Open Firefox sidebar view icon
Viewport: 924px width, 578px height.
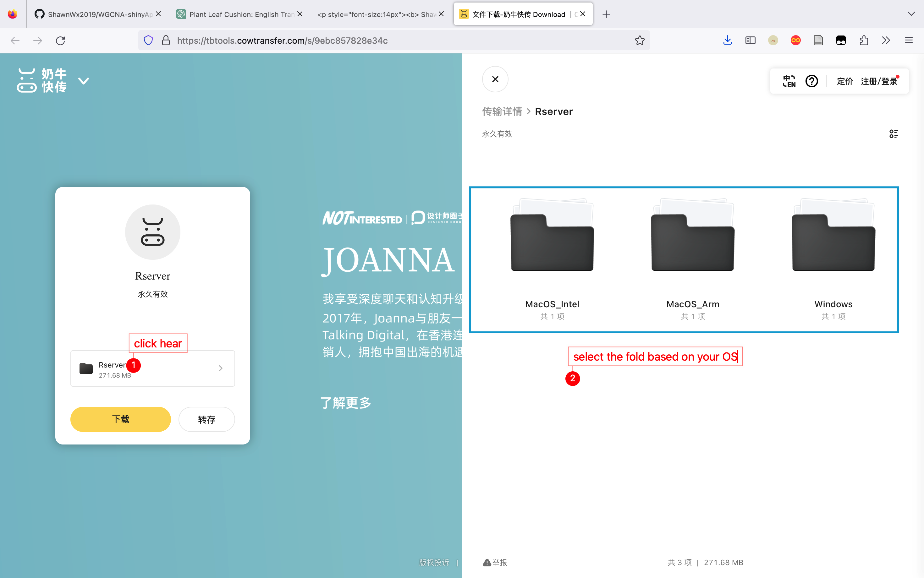pos(751,41)
